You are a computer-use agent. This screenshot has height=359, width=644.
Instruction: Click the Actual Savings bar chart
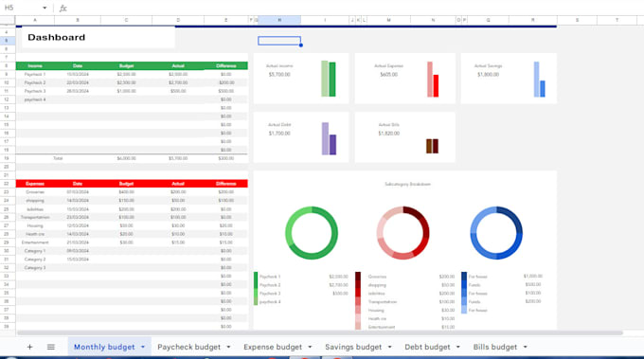[x=540, y=80]
